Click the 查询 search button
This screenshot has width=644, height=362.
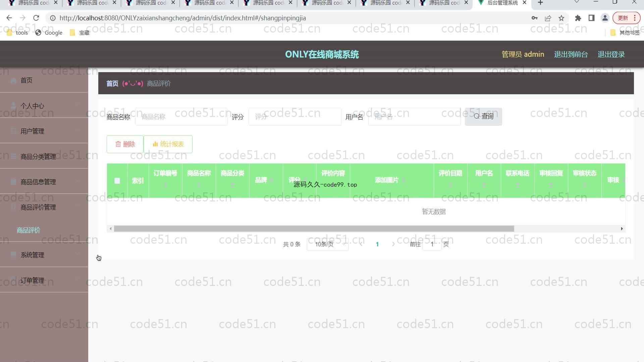click(483, 117)
